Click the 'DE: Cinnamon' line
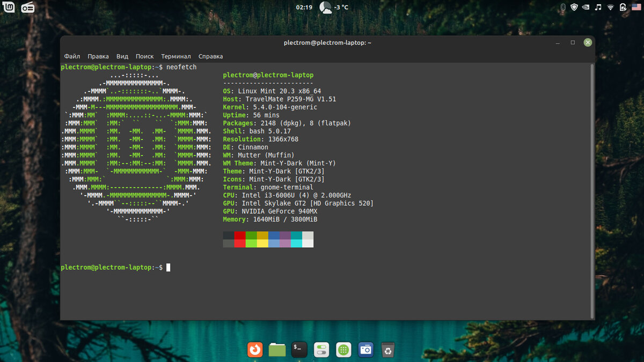This screenshot has width=644, height=362. click(x=246, y=147)
